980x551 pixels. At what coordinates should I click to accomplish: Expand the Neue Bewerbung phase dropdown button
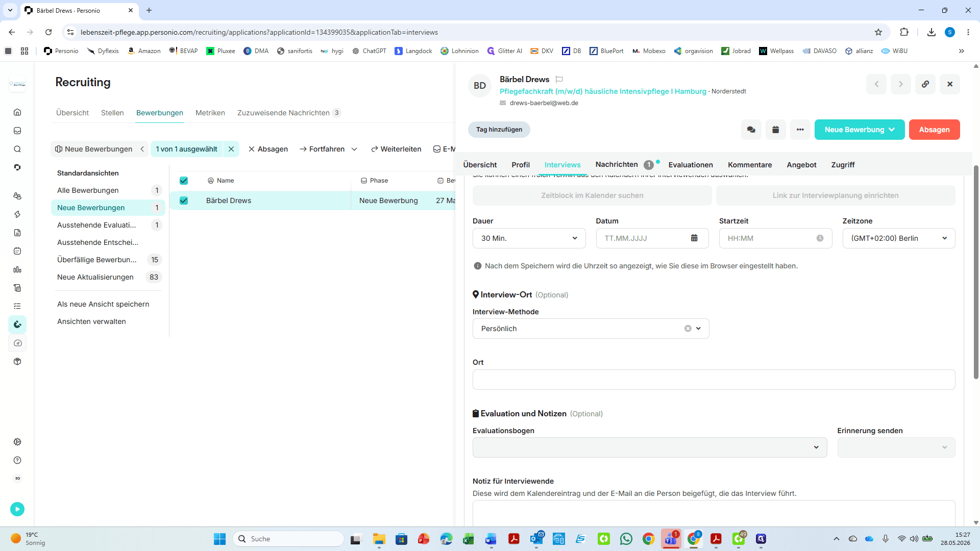(x=860, y=130)
